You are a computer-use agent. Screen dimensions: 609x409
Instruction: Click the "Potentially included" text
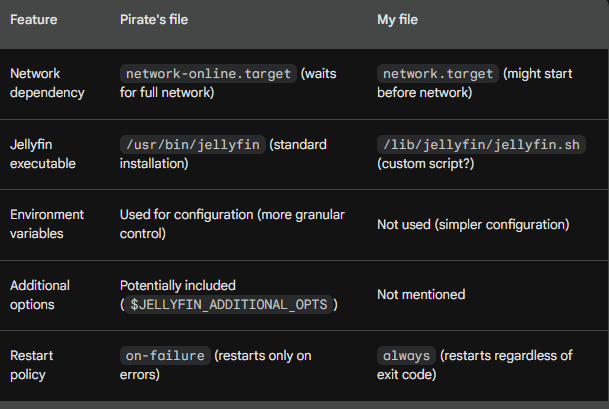click(177, 285)
